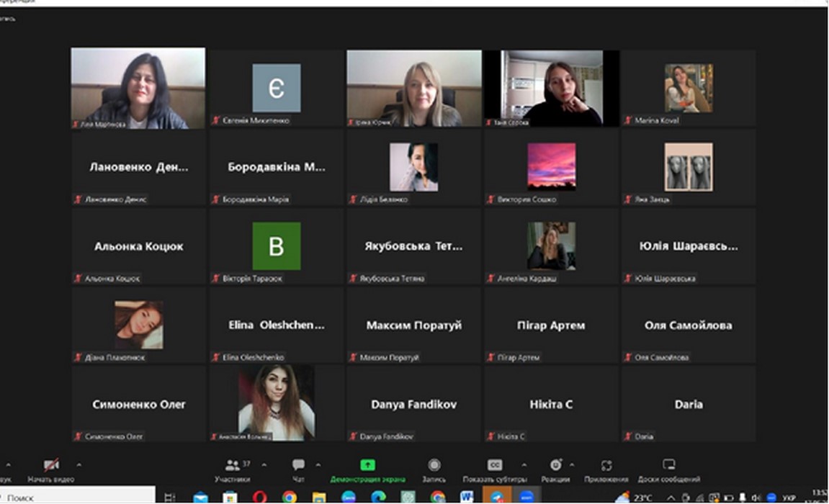Screen dimensions: 829x504
Task: Expand the arrow next to Chat
Action: [x=318, y=464]
